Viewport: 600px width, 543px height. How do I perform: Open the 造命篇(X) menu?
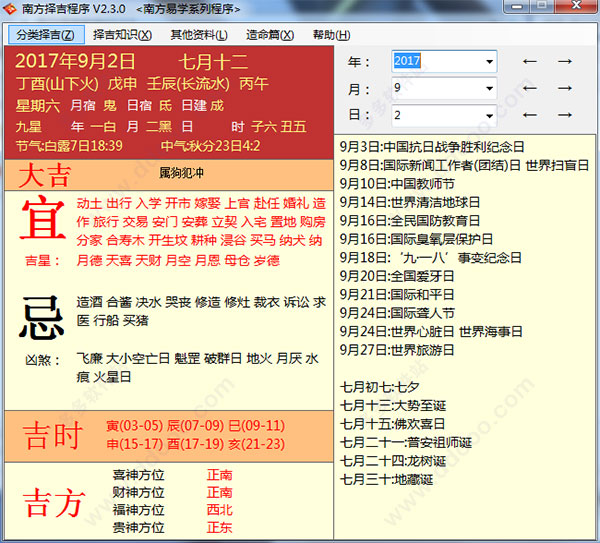tap(270, 35)
